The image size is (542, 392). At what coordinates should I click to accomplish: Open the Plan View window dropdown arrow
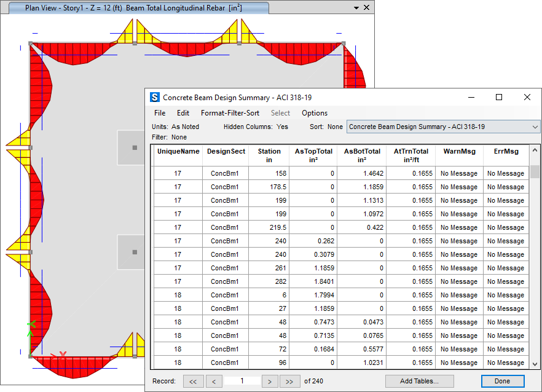(x=356, y=8)
